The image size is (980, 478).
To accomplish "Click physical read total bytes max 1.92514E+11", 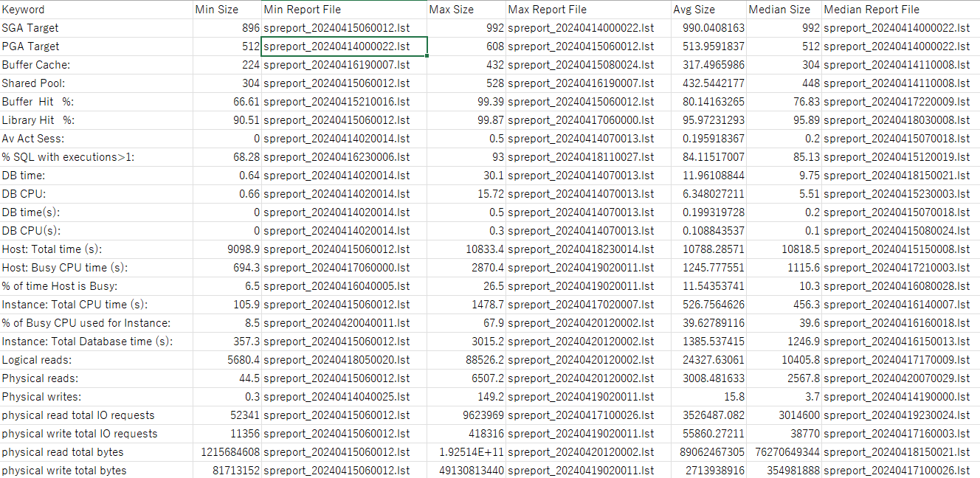I will coord(467,452).
